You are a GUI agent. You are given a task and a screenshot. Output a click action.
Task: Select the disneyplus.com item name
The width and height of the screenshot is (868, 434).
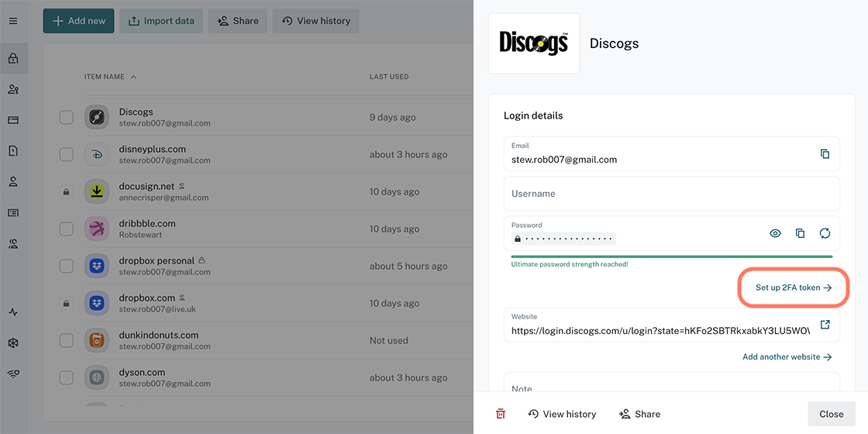click(152, 149)
